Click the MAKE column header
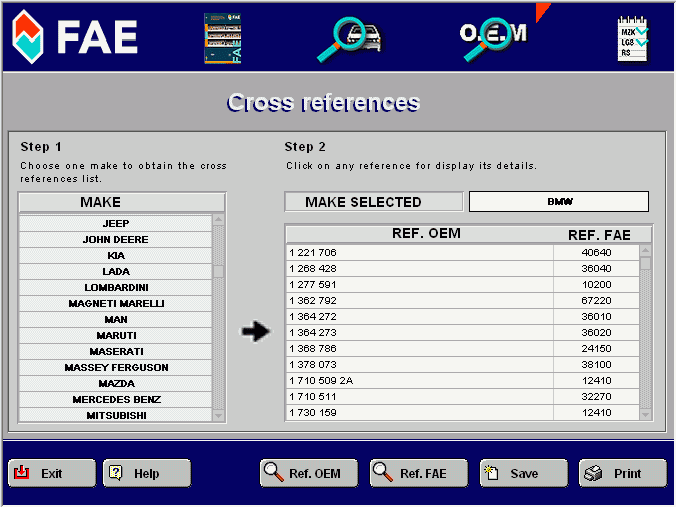The height and width of the screenshot is (507, 676). (x=122, y=202)
